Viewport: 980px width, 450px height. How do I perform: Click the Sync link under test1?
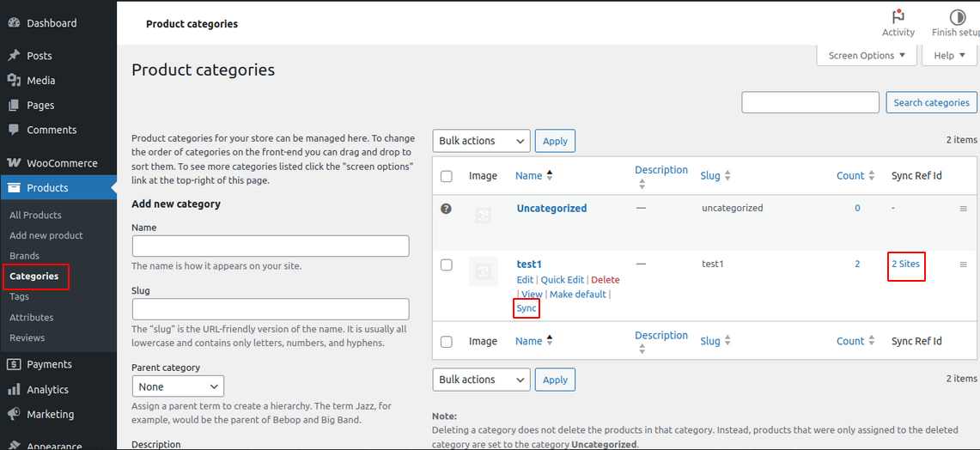tap(527, 308)
